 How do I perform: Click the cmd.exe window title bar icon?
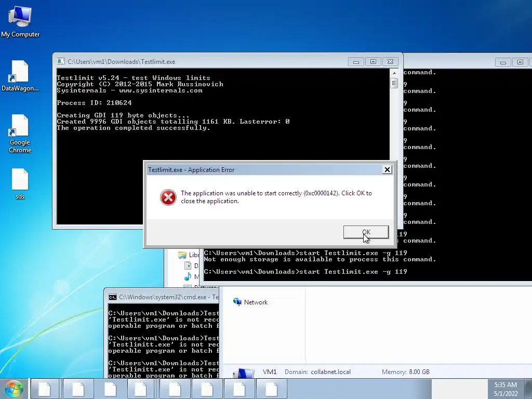(x=112, y=297)
